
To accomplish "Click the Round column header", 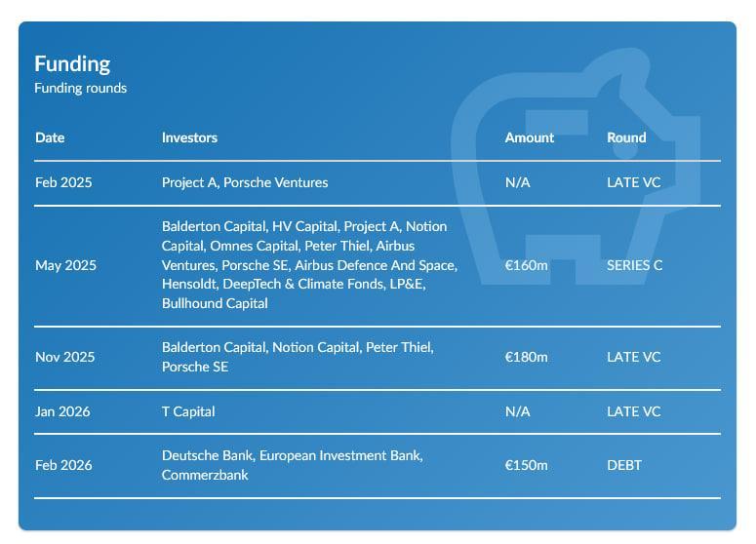I will [626, 137].
